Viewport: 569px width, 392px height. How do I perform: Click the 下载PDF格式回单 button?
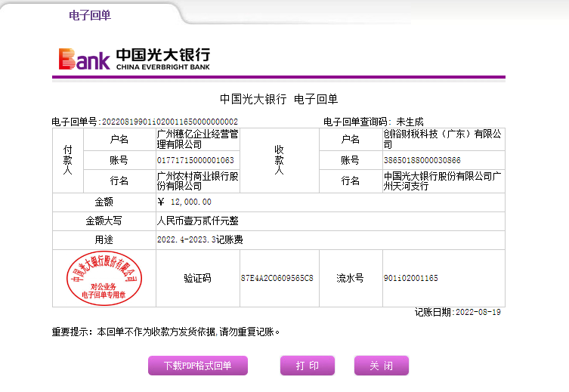198,366
